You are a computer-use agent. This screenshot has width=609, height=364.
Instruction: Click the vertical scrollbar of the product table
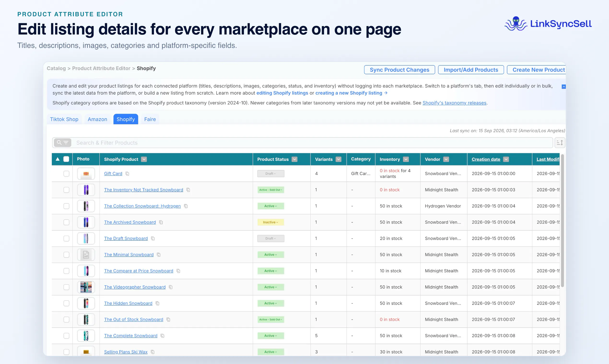coord(562,221)
